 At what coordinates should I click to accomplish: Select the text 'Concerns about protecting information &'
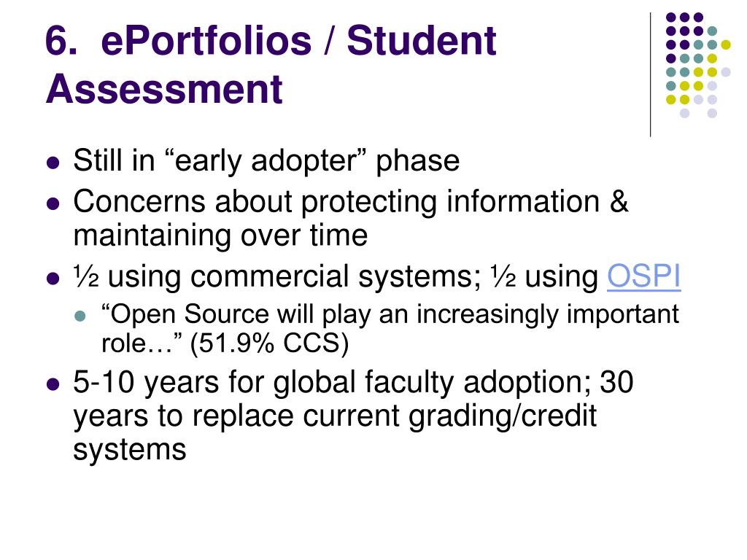click(x=351, y=202)
